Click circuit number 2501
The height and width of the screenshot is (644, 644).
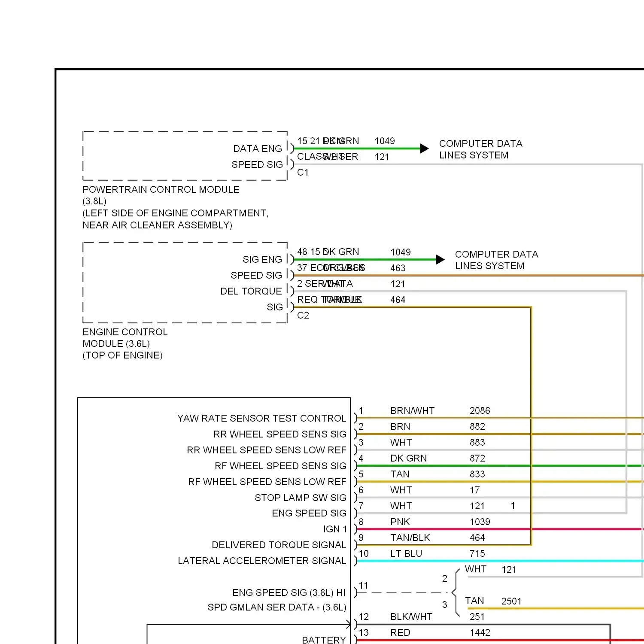pyautogui.click(x=511, y=601)
